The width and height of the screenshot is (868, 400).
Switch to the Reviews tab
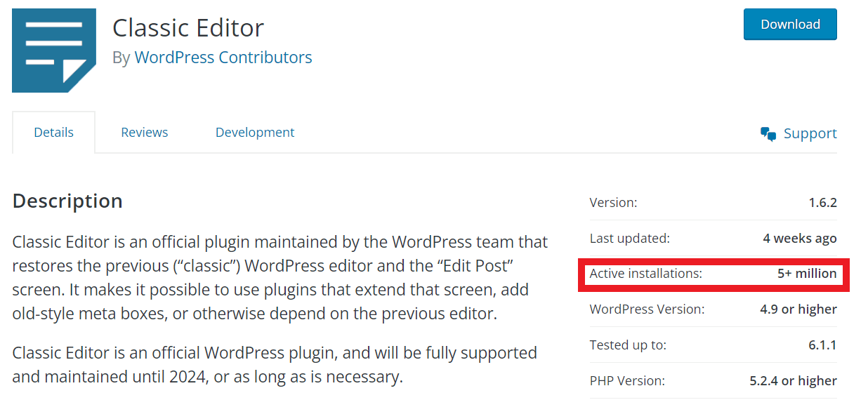tap(144, 132)
